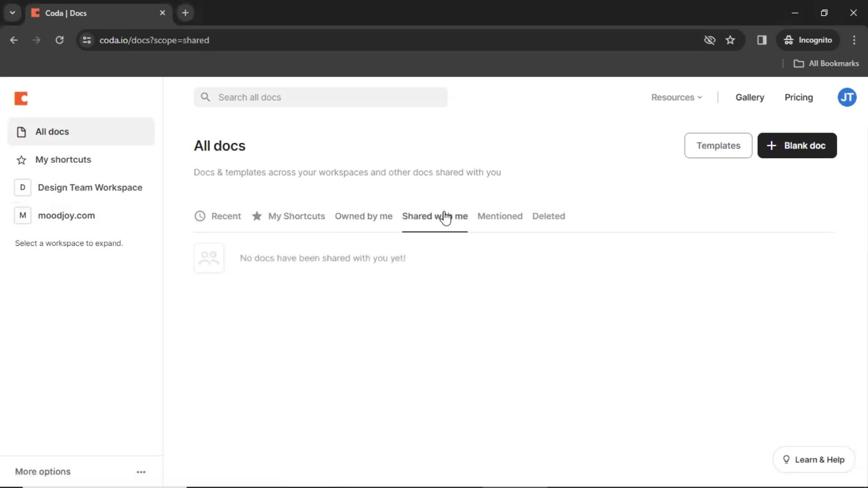Switch to the Mentioned tab

(x=500, y=216)
